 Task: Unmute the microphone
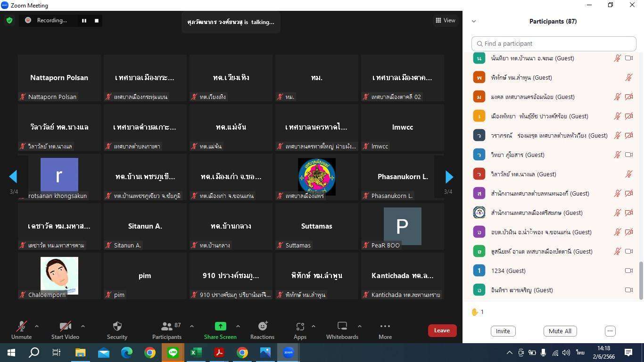point(21,326)
